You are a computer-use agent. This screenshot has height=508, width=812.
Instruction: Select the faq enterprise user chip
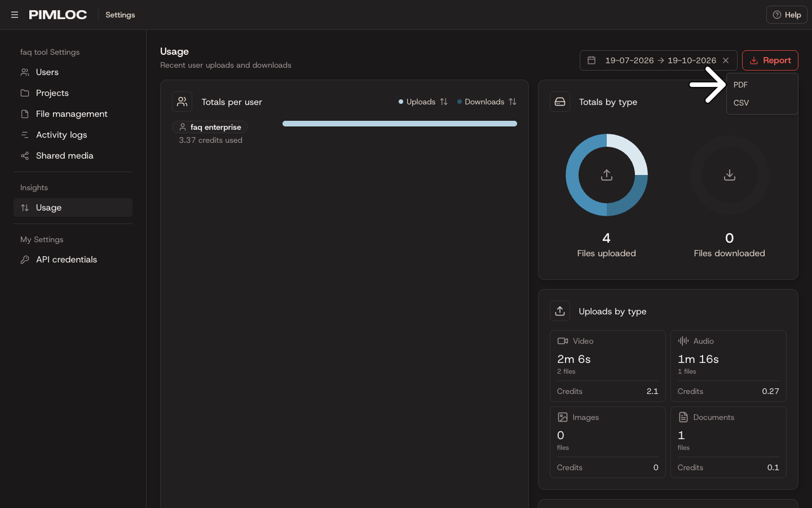point(210,127)
